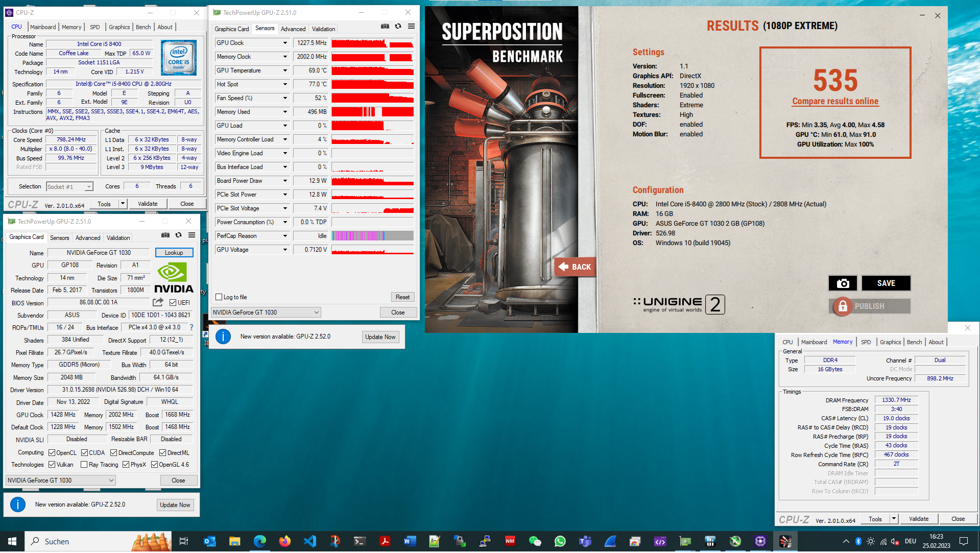This screenshot has height=553, width=980.
Task: Open Visual Studio Code from the taskbar
Action: pyautogui.click(x=309, y=541)
